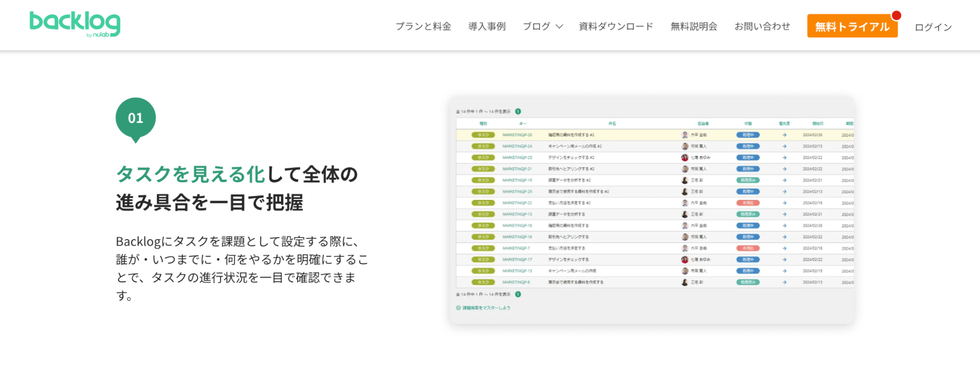Click 処理済み status in MARKETINGJP-19 row

pyautogui.click(x=748, y=180)
